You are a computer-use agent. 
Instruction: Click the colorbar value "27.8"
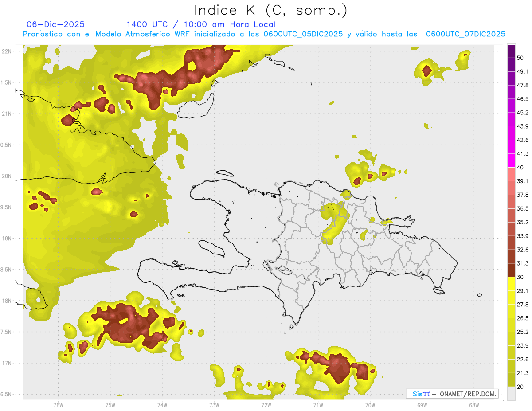[x=523, y=305]
